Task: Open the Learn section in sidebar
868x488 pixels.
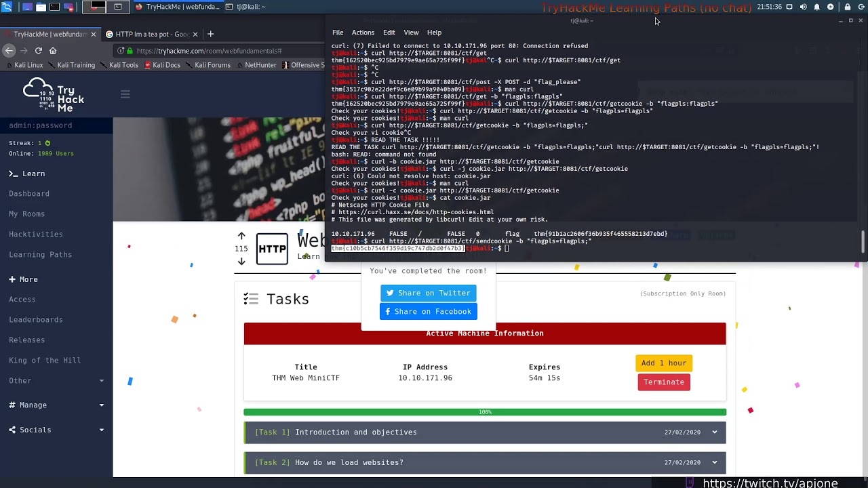Action: (28, 174)
